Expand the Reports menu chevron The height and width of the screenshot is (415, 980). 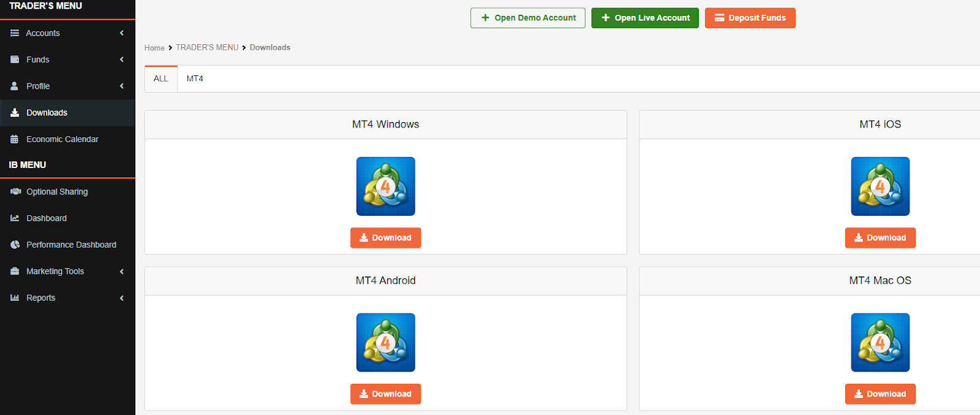122,298
